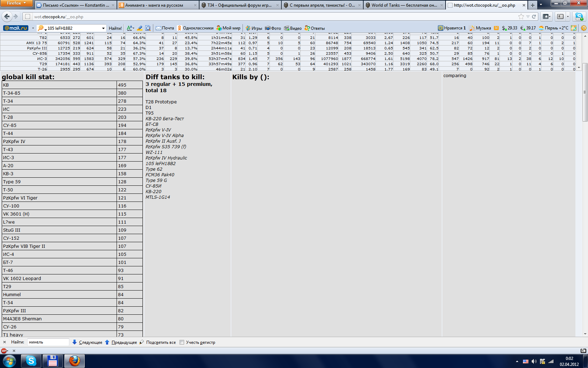Open the address bar history dropdown arrow

point(528,16)
